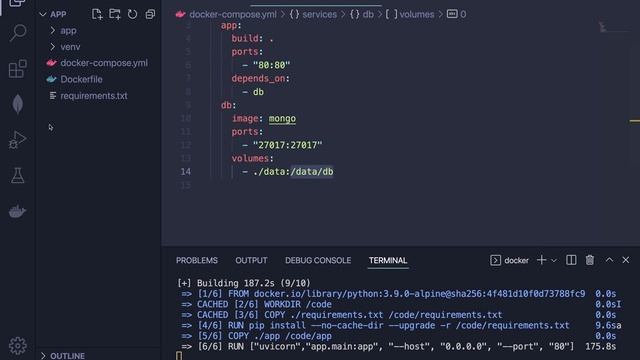Image resolution: width=640 pixels, height=360 pixels.
Task: Open the MongoDB leaf icon view
Action: (x=18, y=104)
